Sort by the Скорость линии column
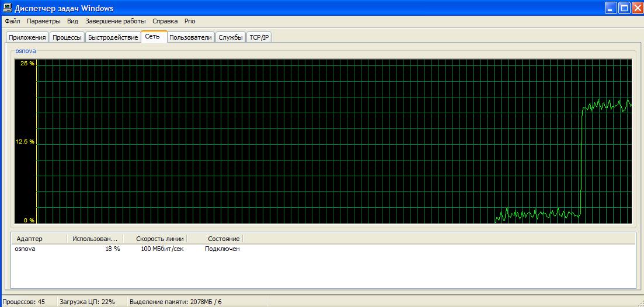 159,239
